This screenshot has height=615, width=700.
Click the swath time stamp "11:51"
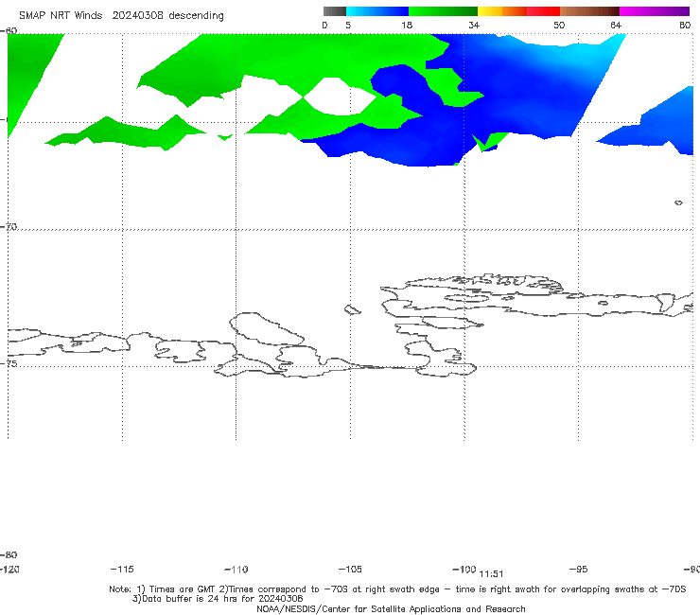[491, 574]
